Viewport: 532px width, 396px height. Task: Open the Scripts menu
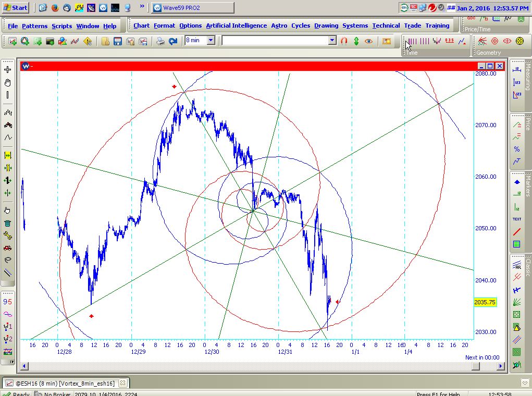coord(62,26)
